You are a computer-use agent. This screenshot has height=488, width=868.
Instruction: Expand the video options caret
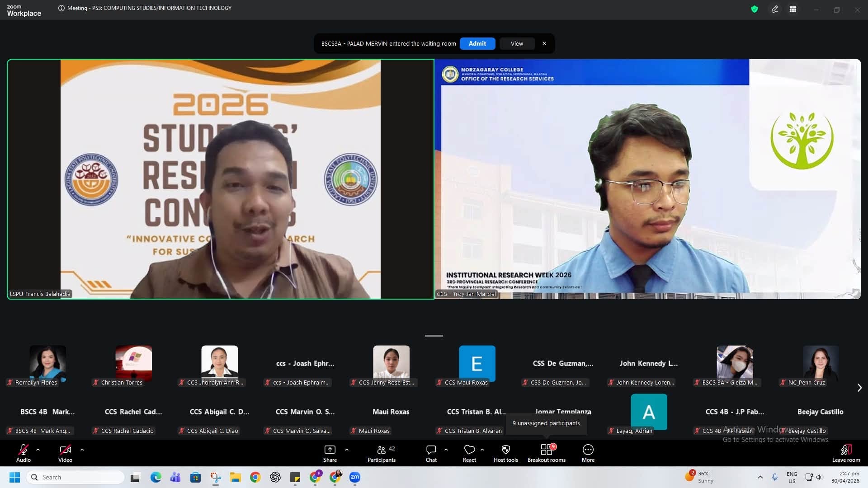coord(82,450)
